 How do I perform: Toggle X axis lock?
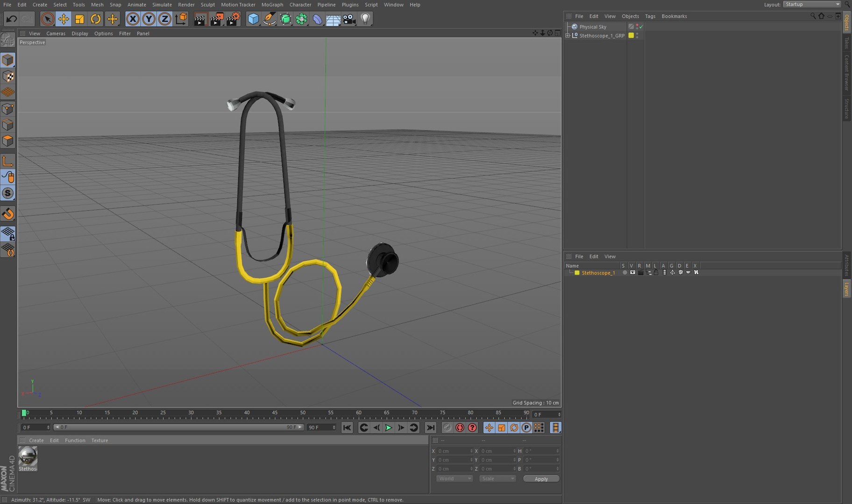click(x=133, y=19)
